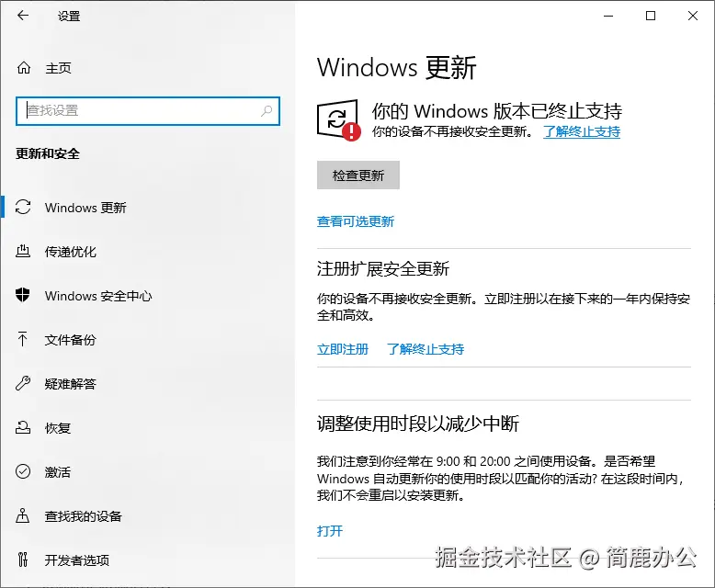This screenshot has height=588, width=715.
Task: Click the 注册扩展安全更新 heading
Action: (383, 268)
